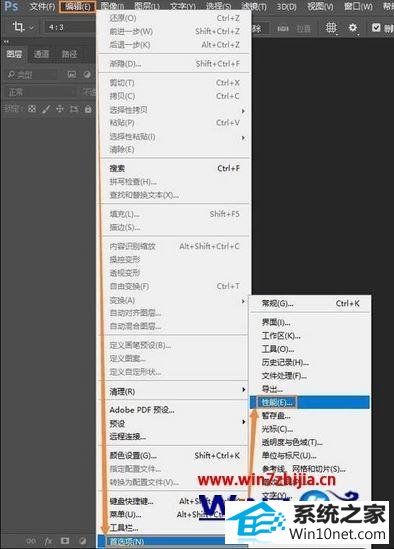
Task: Click the pixel layer filter icon
Action: click(x=72, y=75)
